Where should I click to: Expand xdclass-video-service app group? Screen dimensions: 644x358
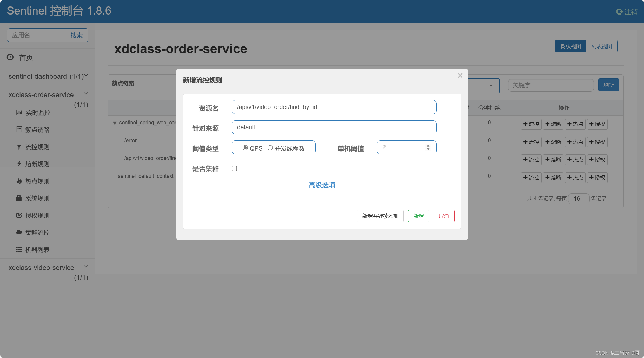[x=86, y=267]
